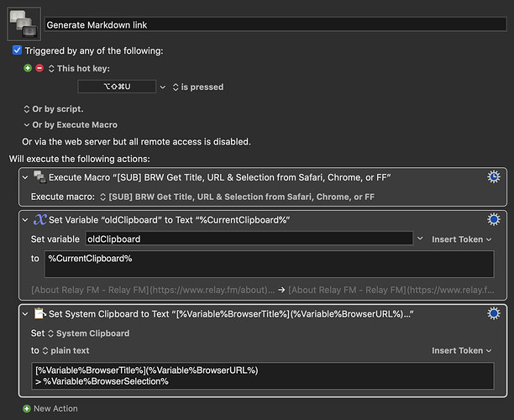Collapse the Set System Clipboard action
The image size is (514, 420).
click(x=24, y=314)
